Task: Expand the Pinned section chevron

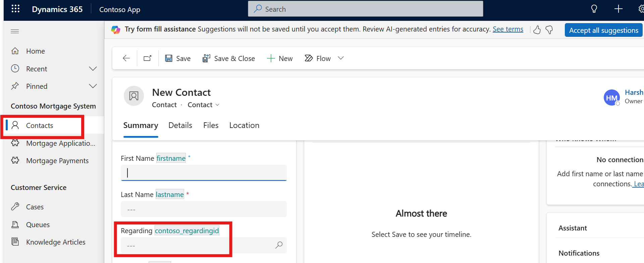Action: point(93,86)
